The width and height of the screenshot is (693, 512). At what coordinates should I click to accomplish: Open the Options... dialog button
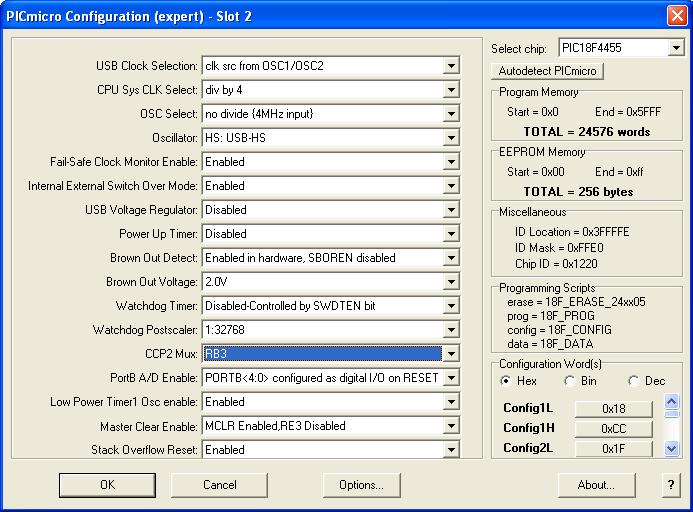click(x=362, y=485)
